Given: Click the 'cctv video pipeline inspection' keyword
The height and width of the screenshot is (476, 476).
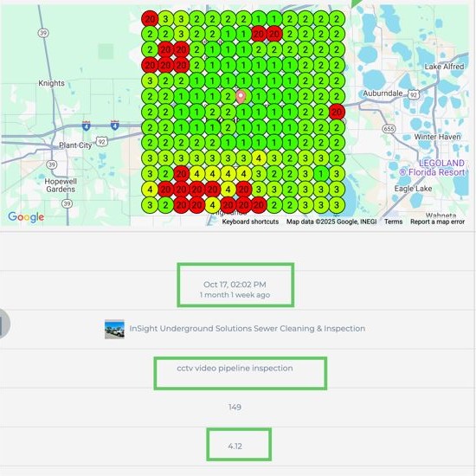Looking at the screenshot, I should [235, 368].
